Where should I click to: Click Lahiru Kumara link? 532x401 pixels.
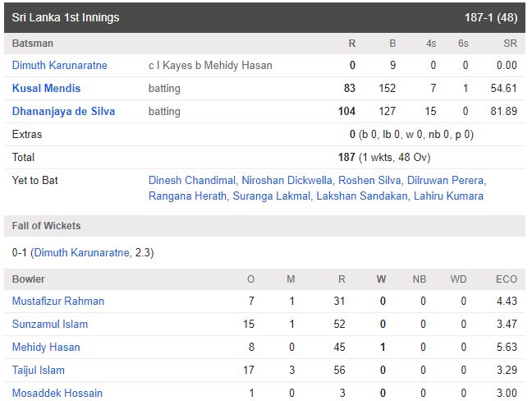pos(448,196)
